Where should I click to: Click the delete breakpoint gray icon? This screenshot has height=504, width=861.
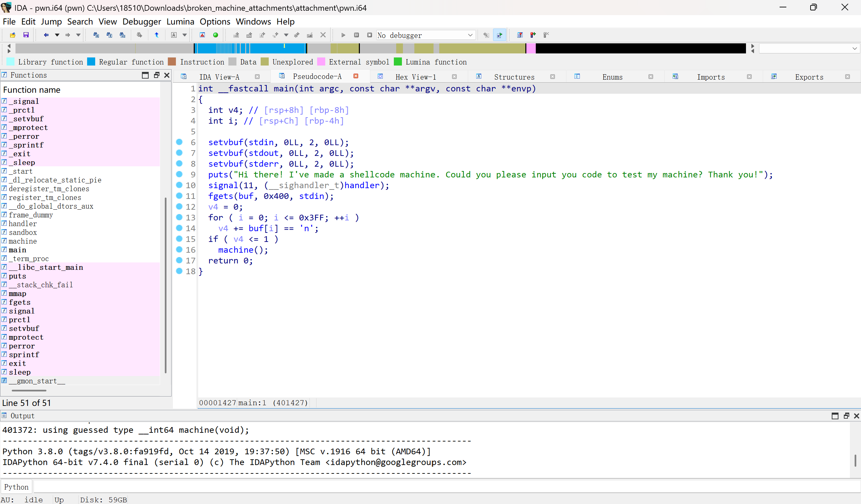[546, 35]
